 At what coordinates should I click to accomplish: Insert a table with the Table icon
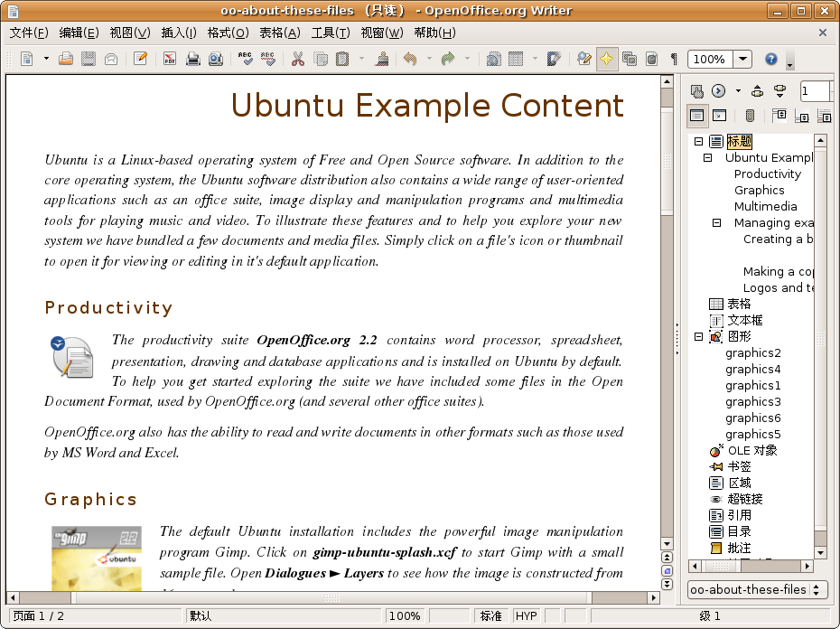tap(516, 59)
